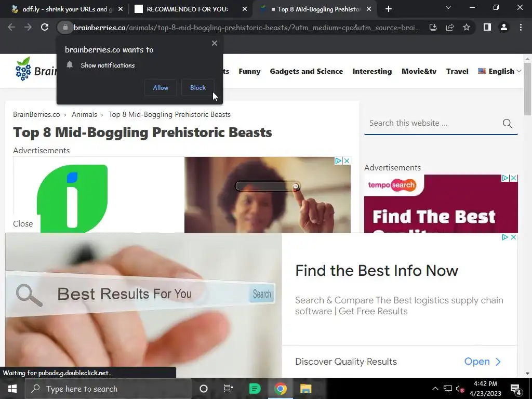Screen dimensions: 532x399
Task: Close the Top 8 Mid-Boggling tab
Action: (x=369, y=9)
